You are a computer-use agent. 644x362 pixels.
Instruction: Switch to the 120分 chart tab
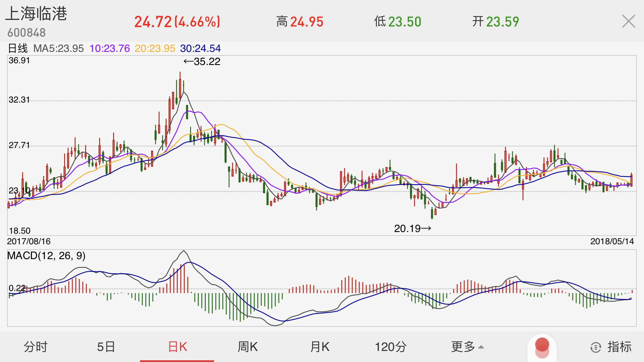[x=391, y=347]
